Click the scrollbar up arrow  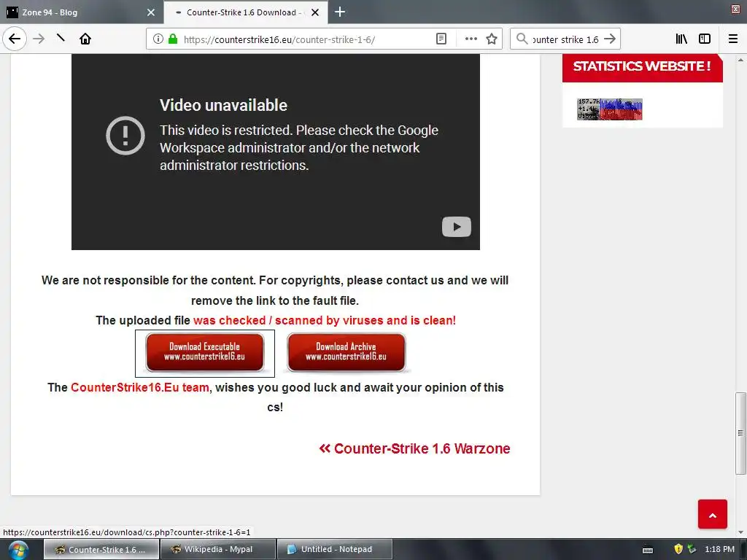(x=740, y=60)
